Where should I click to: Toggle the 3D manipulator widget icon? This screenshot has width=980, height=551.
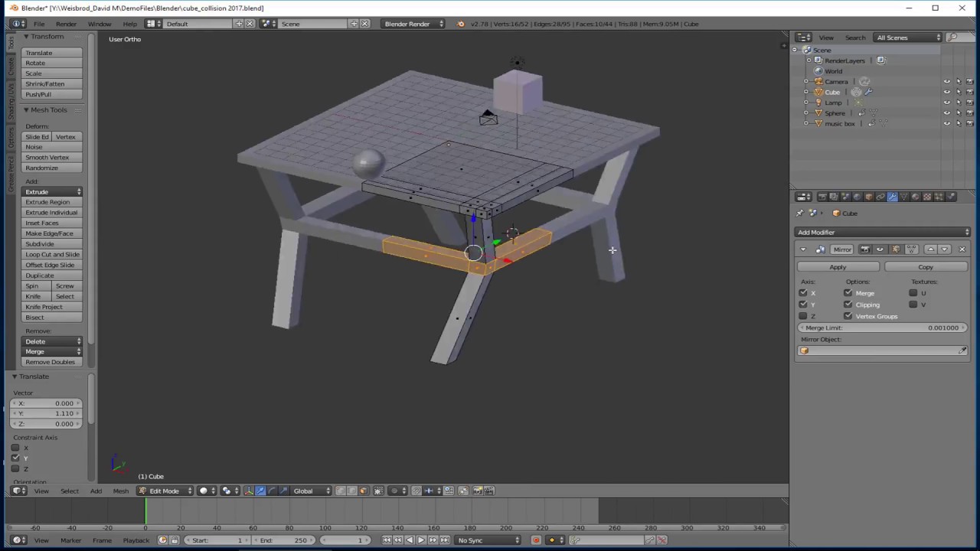coord(249,491)
